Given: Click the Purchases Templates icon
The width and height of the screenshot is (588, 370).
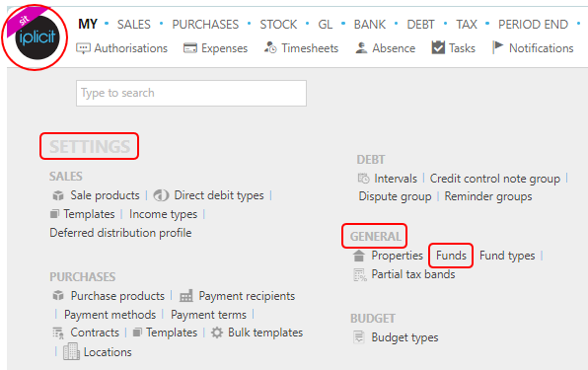Looking at the screenshot, I should [x=137, y=333].
